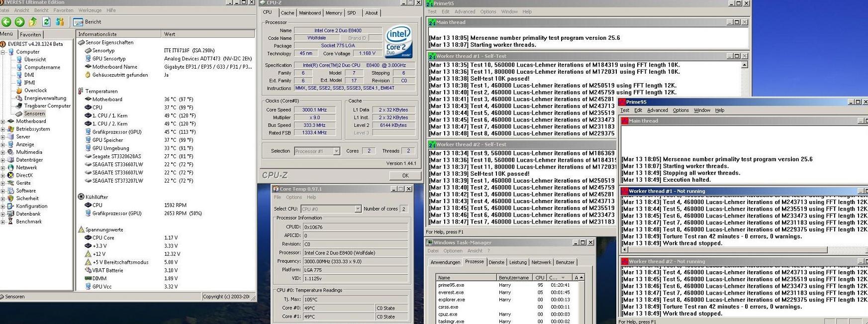Switch to the Leistung tab in Task-Manager
Screen dimensions: 868x324
click(518, 262)
